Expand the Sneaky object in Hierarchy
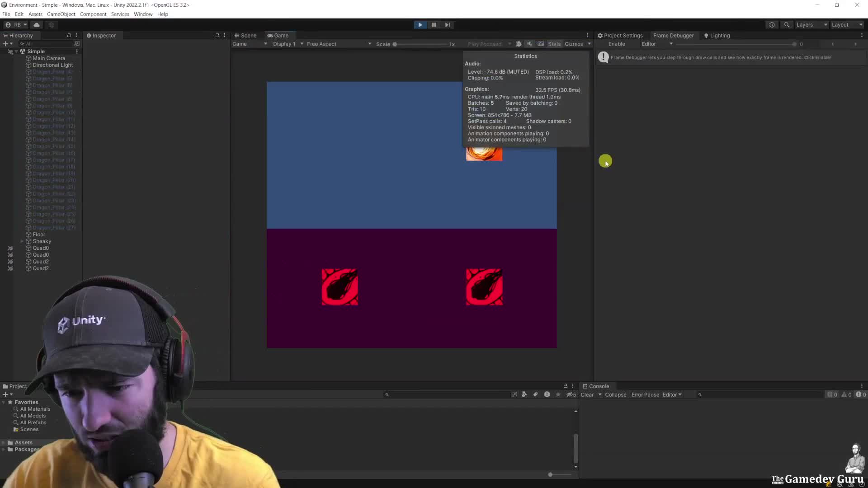 pyautogui.click(x=21, y=241)
